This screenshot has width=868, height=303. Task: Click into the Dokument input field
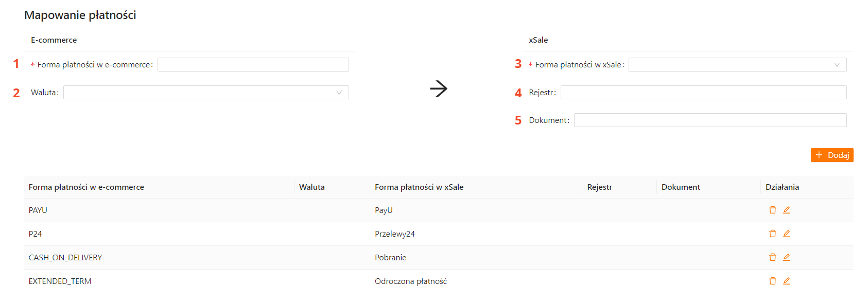pos(710,120)
